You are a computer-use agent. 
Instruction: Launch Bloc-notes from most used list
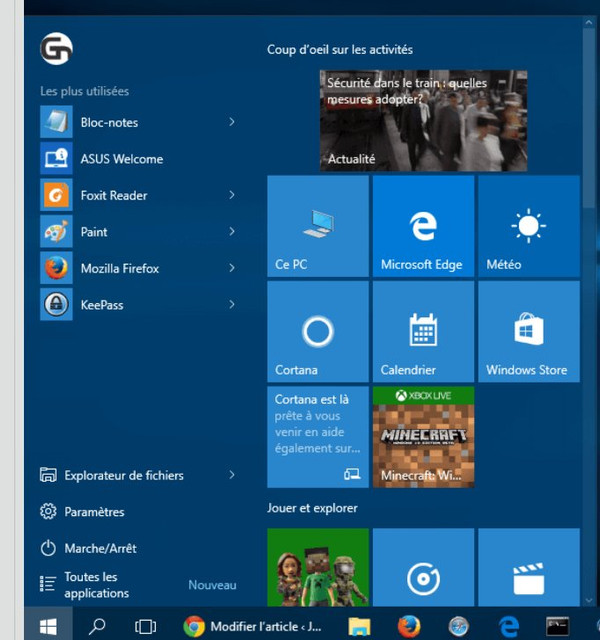tap(139, 122)
